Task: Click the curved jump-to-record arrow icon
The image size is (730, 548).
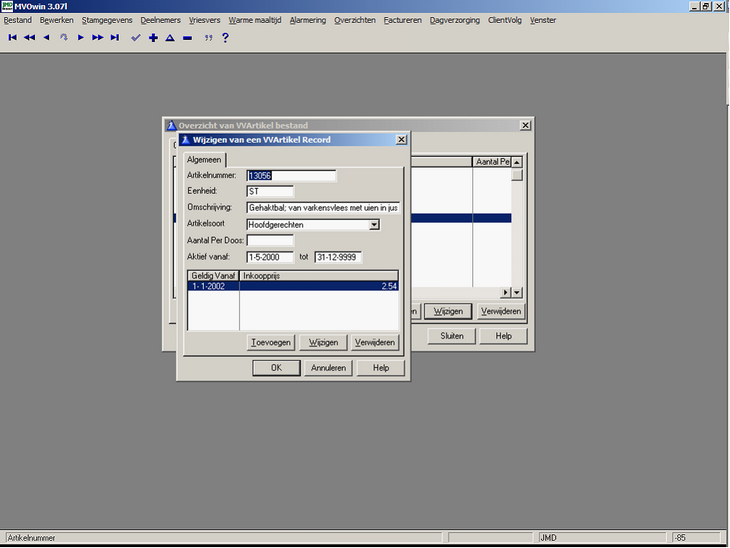Action: (x=63, y=38)
